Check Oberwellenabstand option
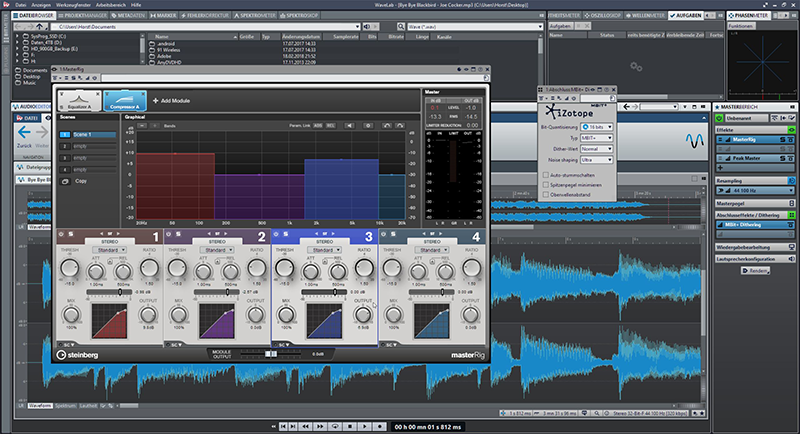The image size is (800, 434). coord(546,194)
